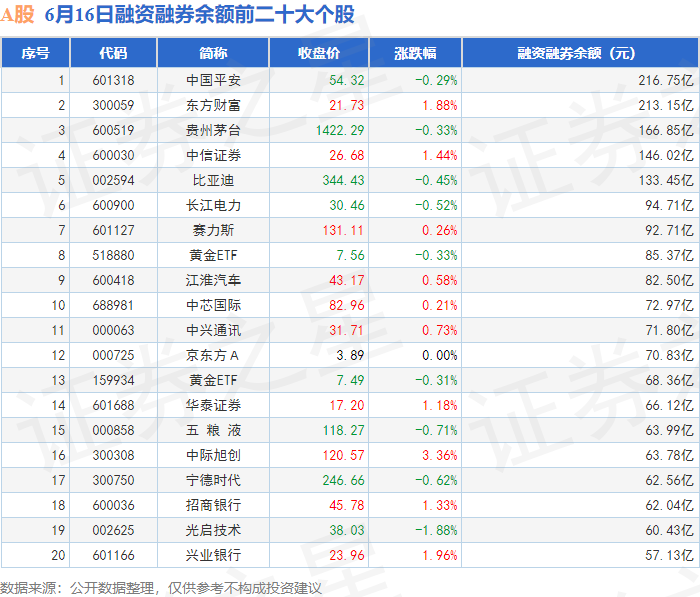
Task: Click closing price 344.43
Action: (343, 180)
